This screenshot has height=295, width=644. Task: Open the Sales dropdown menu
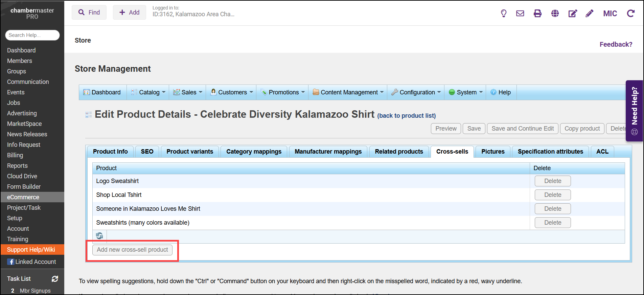188,92
